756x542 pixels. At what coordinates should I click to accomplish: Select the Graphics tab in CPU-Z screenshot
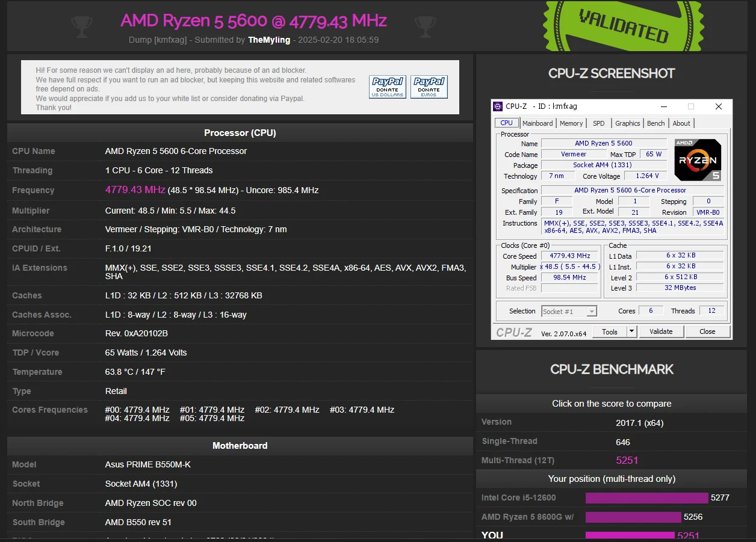coord(628,123)
